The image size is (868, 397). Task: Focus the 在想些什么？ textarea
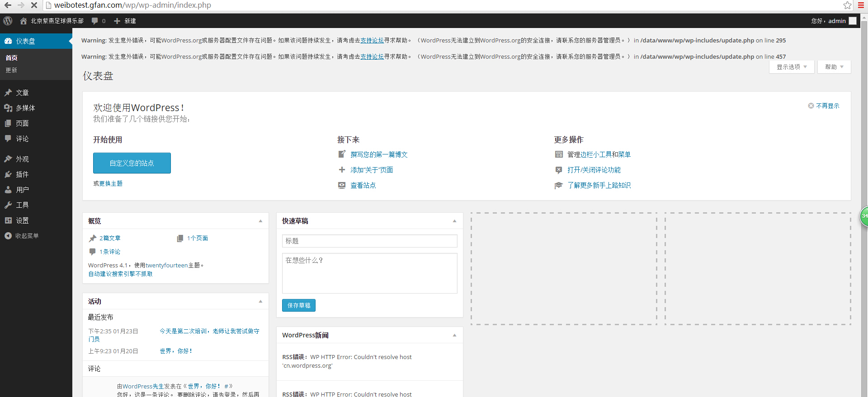click(370, 273)
